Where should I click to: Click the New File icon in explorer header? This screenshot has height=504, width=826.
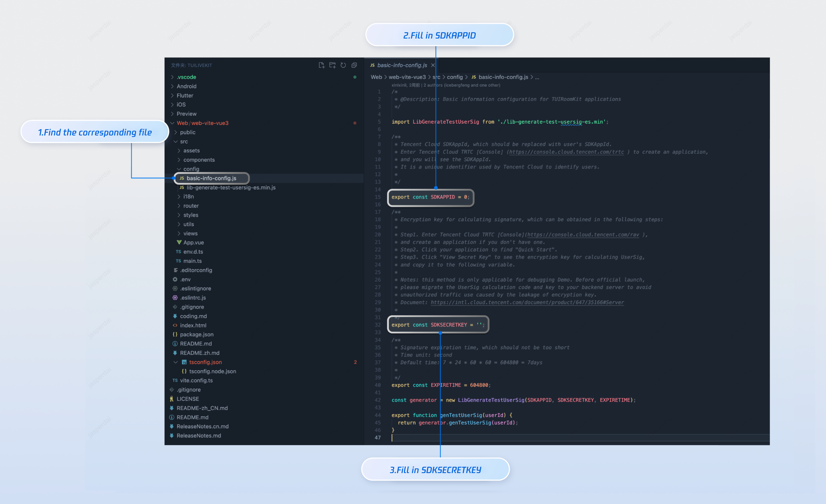[x=321, y=65]
